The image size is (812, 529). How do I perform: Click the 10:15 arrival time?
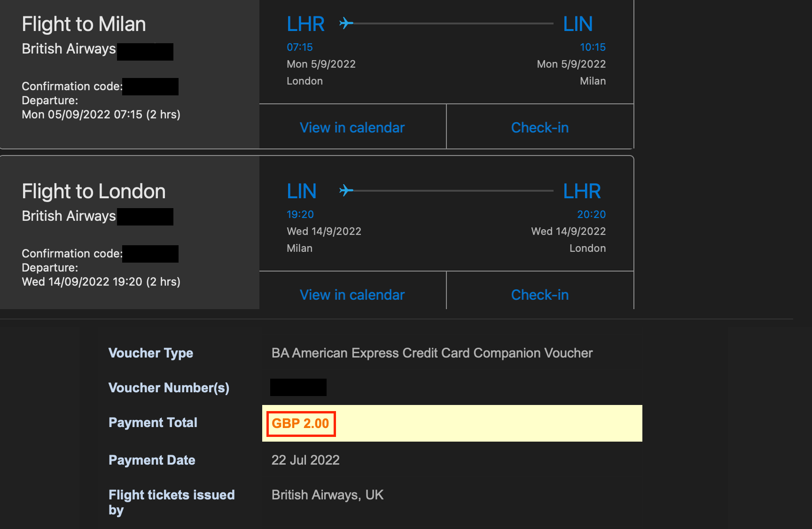pyautogui.click(x=593, y=47)
